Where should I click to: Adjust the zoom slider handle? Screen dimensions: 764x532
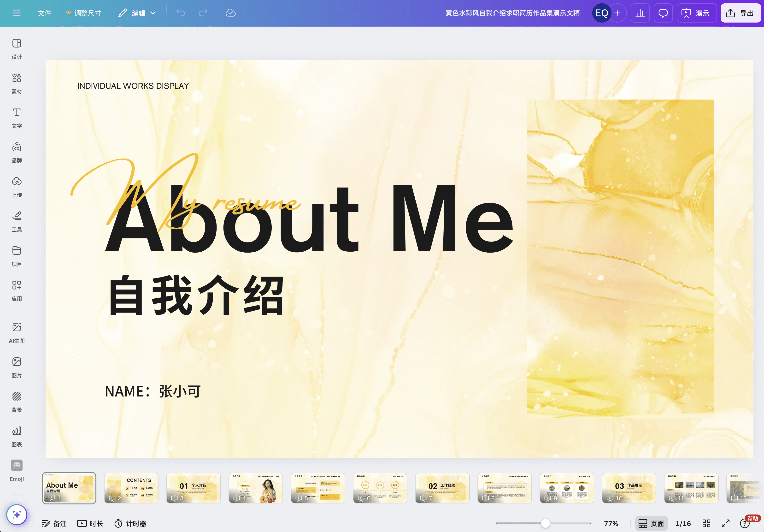(545, 523)
